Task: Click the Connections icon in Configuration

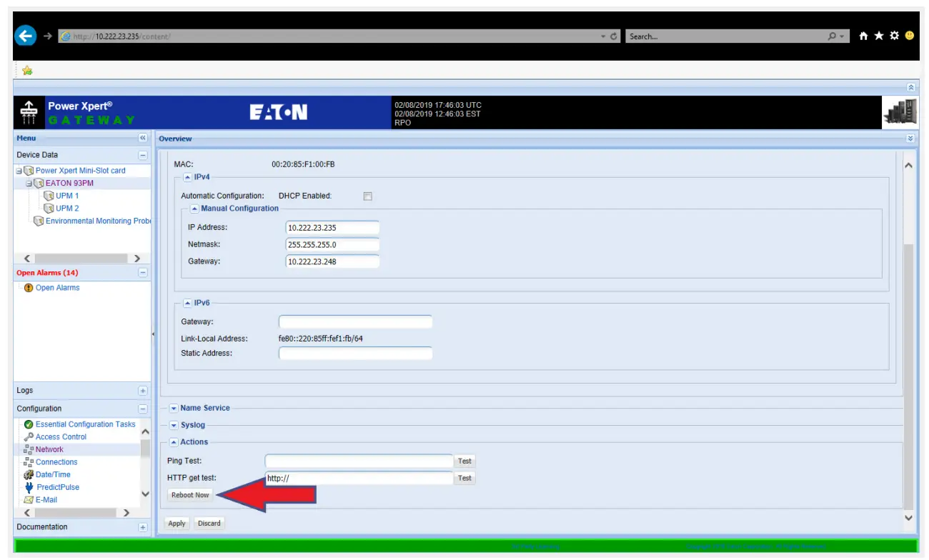Action: [29, 462]
